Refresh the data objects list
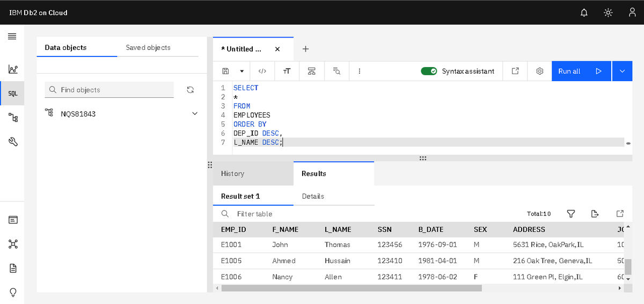Viewport: 644px width, 304px height. click(x=189, y=90)
